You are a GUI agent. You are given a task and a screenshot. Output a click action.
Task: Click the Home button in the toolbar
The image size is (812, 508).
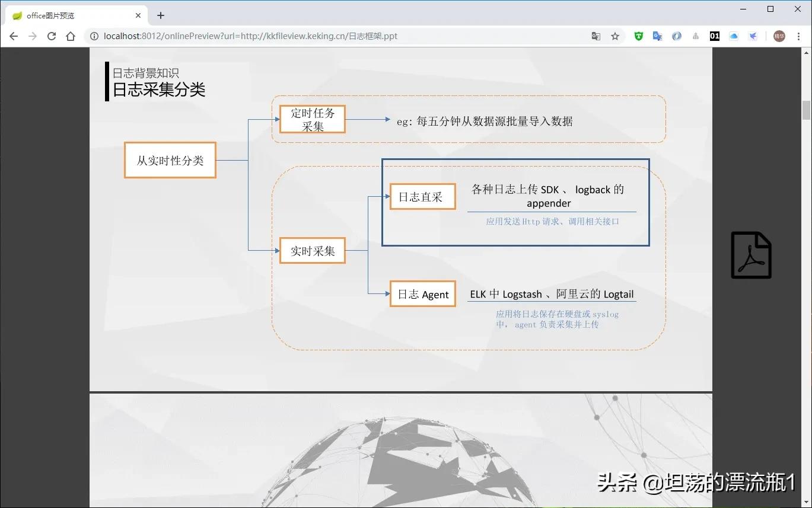coord(71,36)
